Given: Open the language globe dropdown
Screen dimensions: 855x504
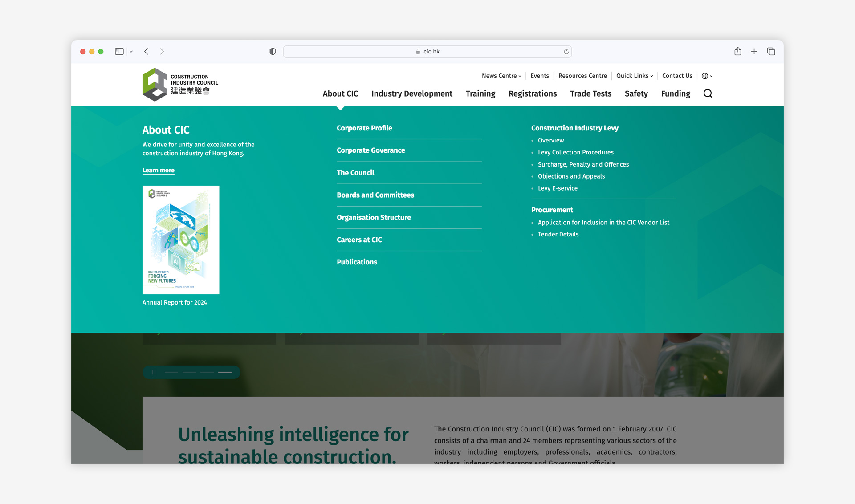Looking at the screenshot, I should (707, 76).
